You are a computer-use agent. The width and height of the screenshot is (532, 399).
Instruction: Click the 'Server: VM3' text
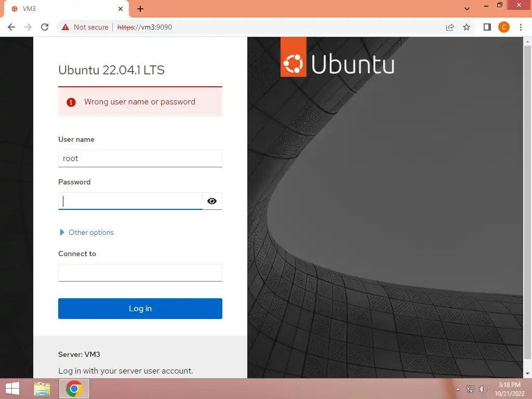(x=79, y=354)
